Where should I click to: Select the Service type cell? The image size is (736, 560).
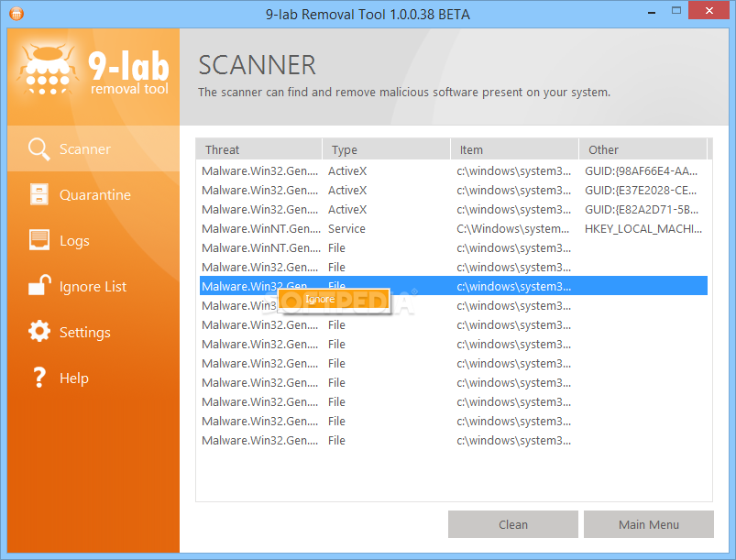346,228
